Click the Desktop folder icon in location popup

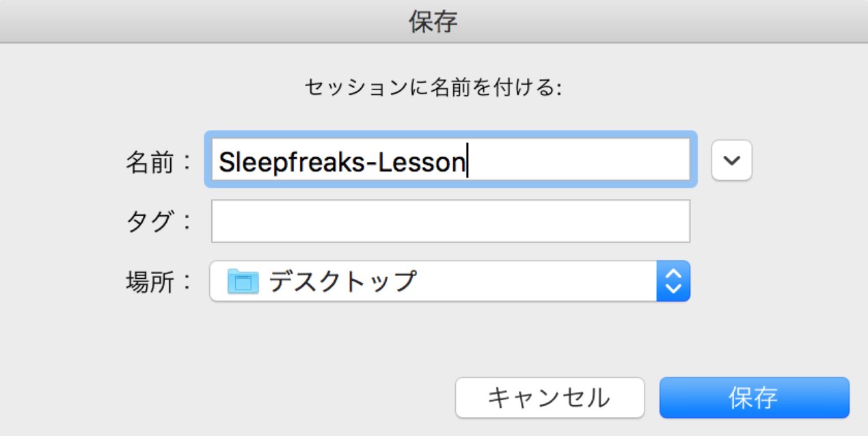(x=243, y=281)
